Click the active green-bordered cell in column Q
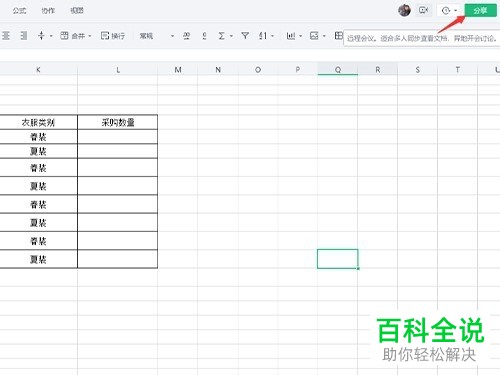 tap(338, 259)
